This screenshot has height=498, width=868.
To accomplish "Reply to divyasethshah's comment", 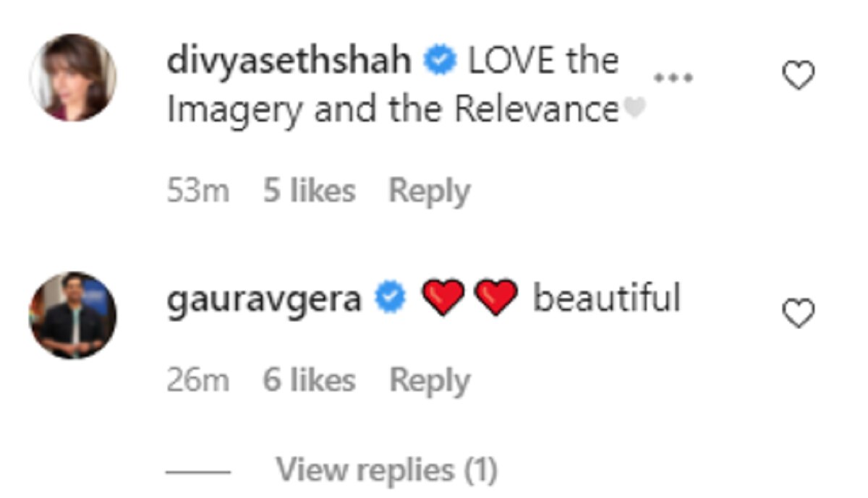I will point(430,192).
